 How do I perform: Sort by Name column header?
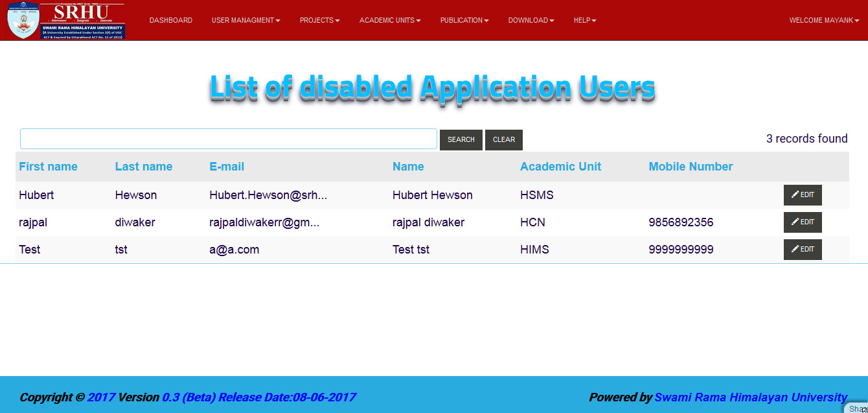pos(408,167)
